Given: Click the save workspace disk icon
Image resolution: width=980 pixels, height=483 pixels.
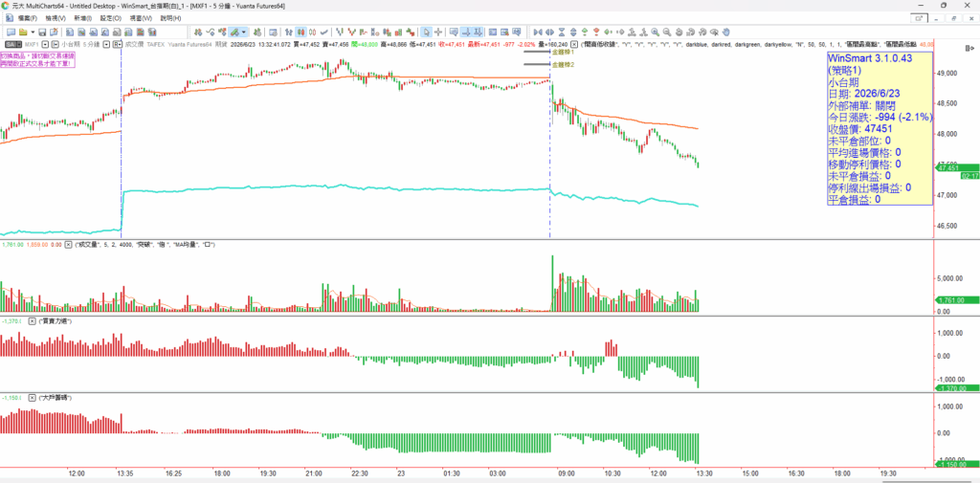Looking at the screenshot, I should point(42,32).
